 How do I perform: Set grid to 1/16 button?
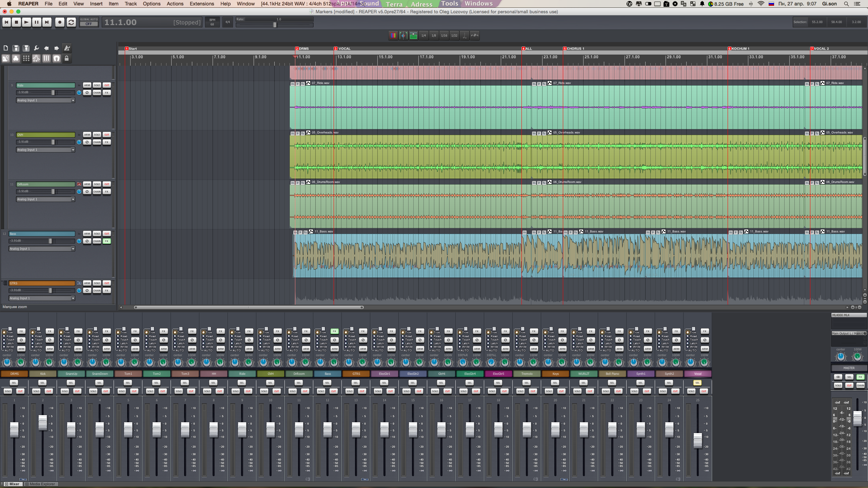tap(444, 35)
